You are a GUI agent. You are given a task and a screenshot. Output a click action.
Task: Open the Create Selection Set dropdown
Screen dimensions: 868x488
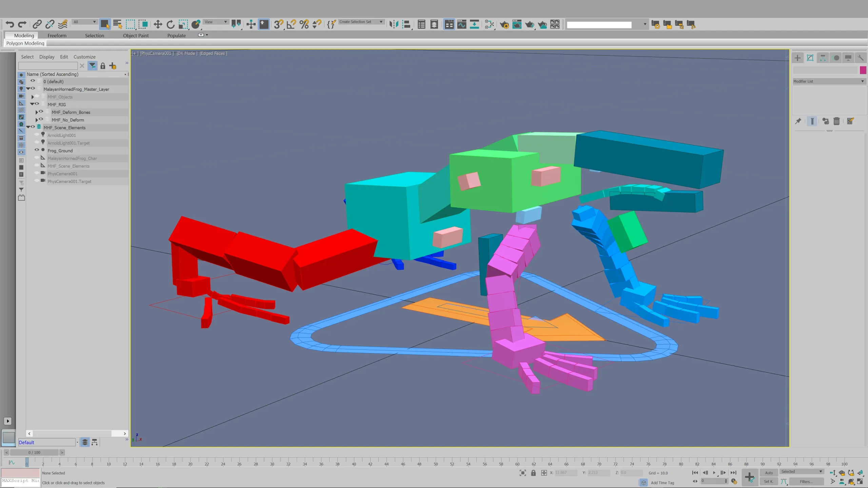pos(361,22)
